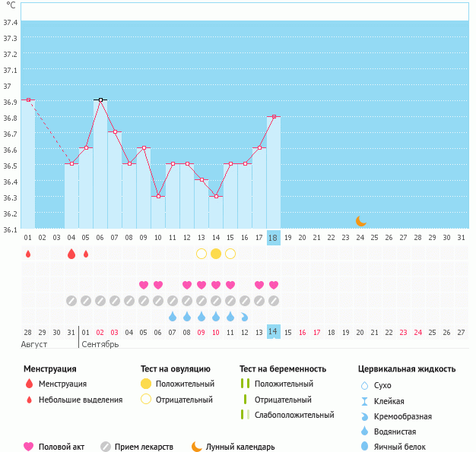The width and height of the screenshot is (476, 452).
Task: Click the highlighted date 14 in September row
Action: click(x=274, y=332)
